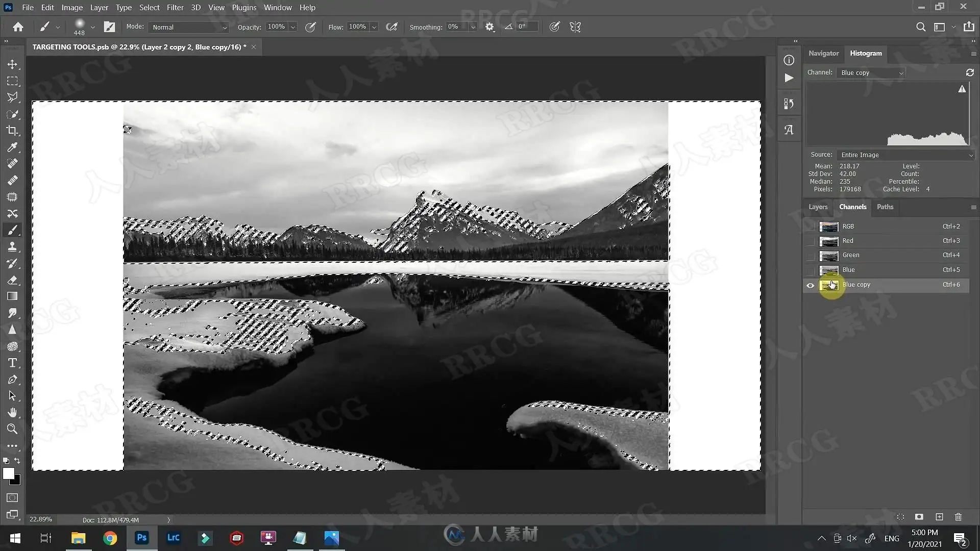Select the Polygonal Lasso tool
This screenshot has height=551, width=980.
pos(12,97)
